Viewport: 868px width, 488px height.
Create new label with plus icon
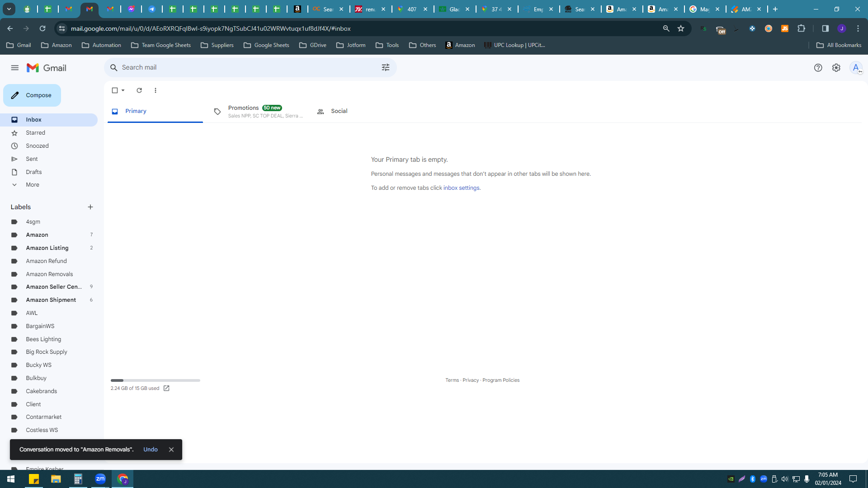pos(90,207)
